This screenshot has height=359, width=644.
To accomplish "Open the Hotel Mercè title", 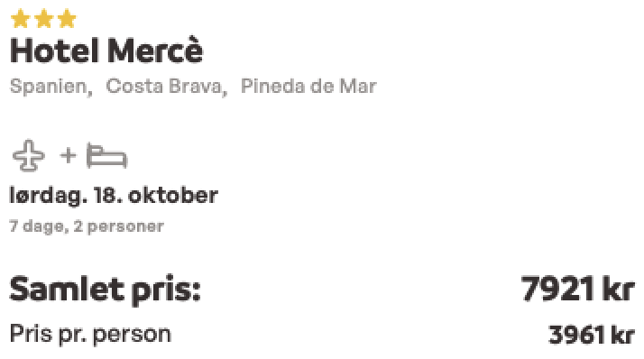I will click(x=106, y=51).
